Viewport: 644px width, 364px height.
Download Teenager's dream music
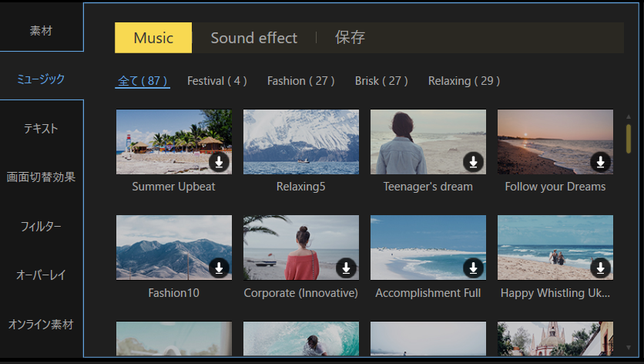[x=473, y=162]
